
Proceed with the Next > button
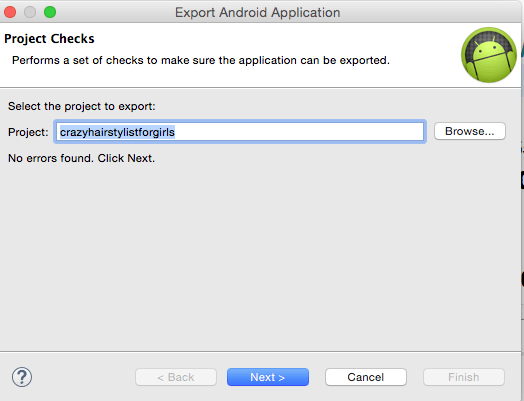coord(268,377)
